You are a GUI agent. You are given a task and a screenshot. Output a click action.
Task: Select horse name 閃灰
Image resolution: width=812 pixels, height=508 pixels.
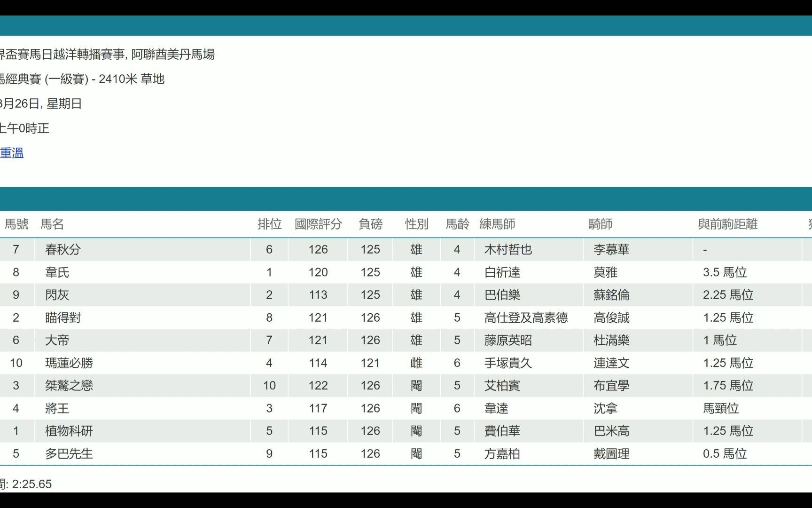pos(57,295)
